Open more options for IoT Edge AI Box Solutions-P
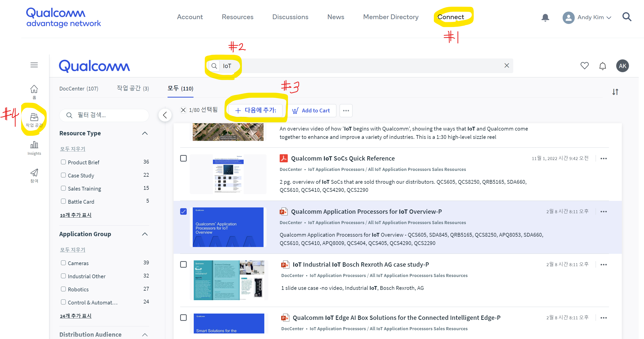The height and width of the screenshot is (339, 644). [x=604, y=318]
